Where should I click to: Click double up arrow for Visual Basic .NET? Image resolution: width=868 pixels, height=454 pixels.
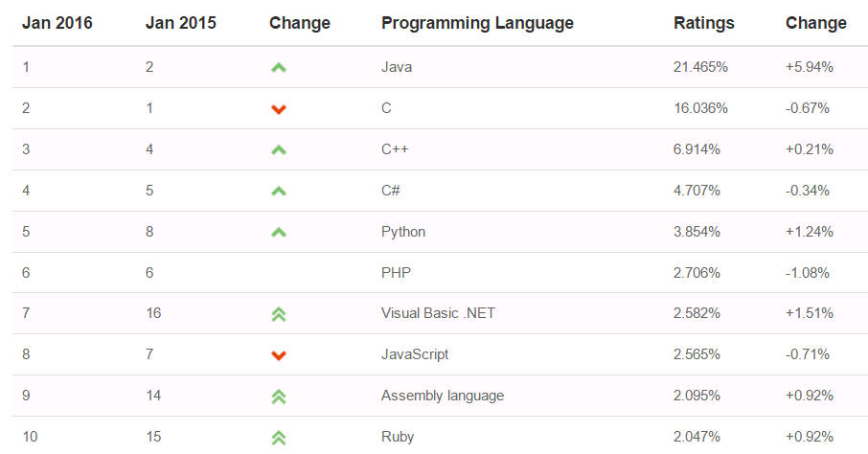click(x=279, y=314)
